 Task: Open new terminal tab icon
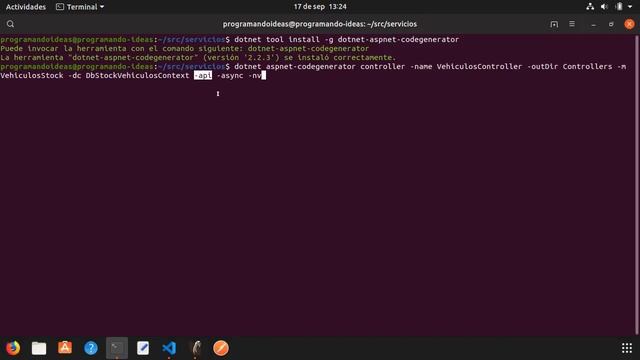point(554,24)
